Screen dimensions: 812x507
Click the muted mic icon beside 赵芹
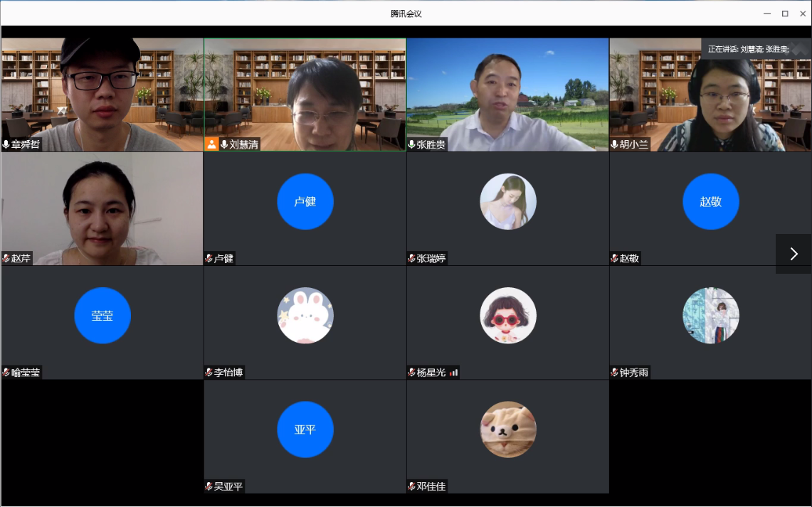6,258
